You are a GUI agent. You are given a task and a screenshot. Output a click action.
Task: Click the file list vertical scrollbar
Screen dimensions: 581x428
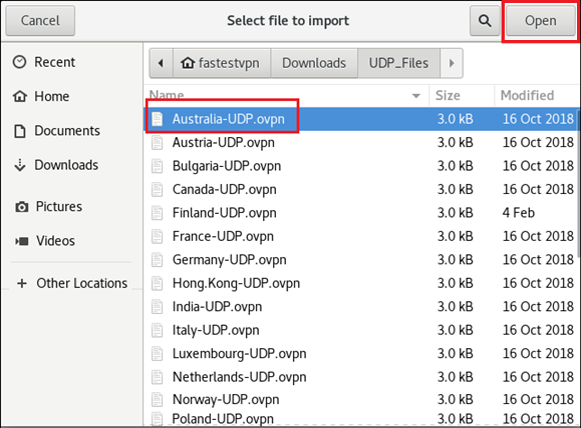click(579, 182)
